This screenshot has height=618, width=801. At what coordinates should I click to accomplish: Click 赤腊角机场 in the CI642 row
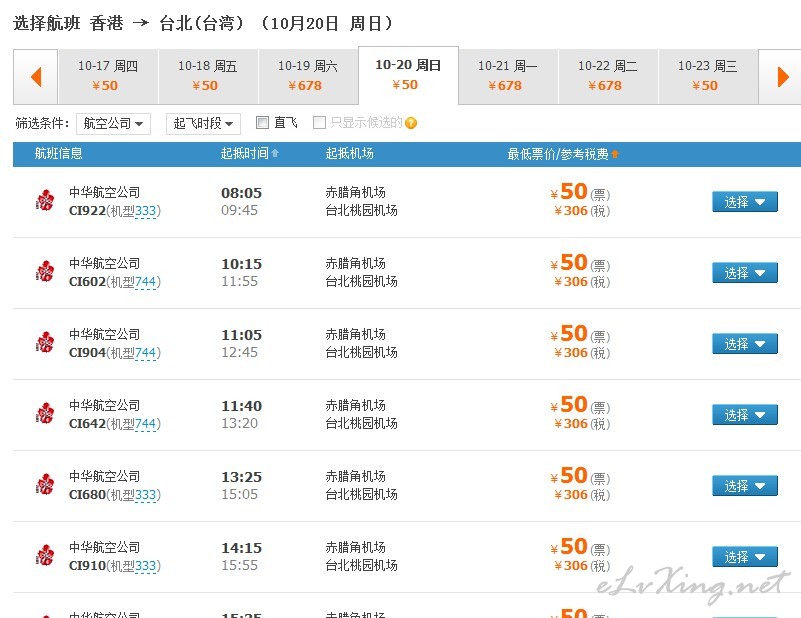pos(356,406)
